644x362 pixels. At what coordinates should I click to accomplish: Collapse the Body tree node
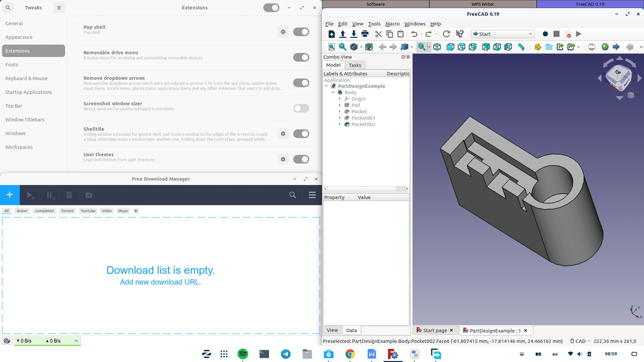(x=333, y=92)
